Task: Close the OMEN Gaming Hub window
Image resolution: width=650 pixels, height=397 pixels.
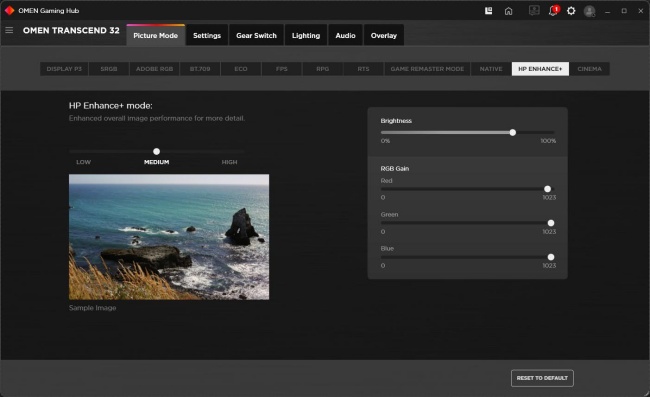Action: [x=640, y=11]
